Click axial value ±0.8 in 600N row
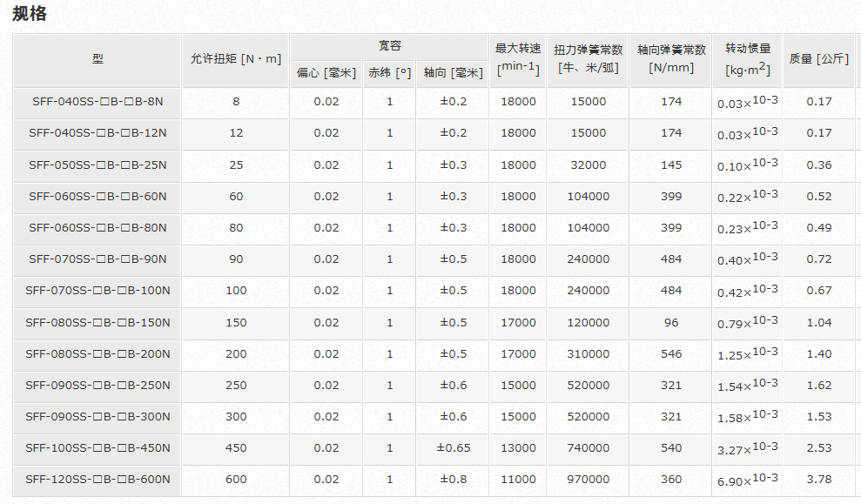Viewport: 861px width, 504px height. tap(454, 480)
